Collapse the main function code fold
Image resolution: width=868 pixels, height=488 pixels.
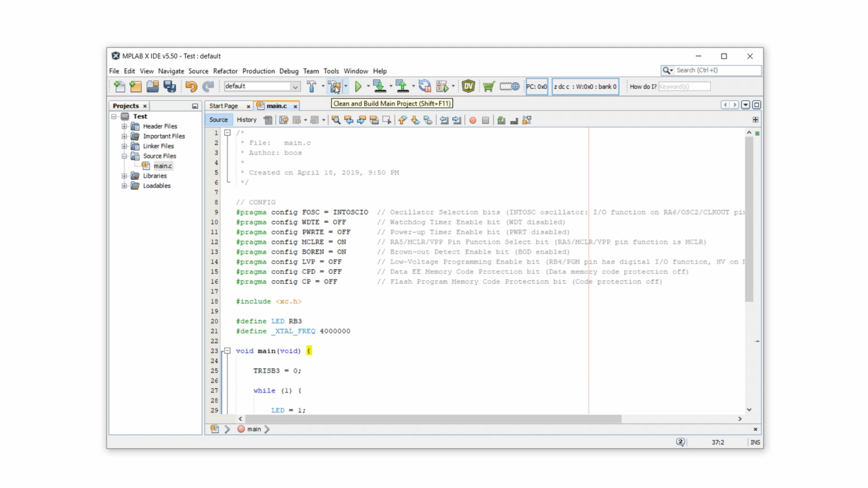(228, 350)
